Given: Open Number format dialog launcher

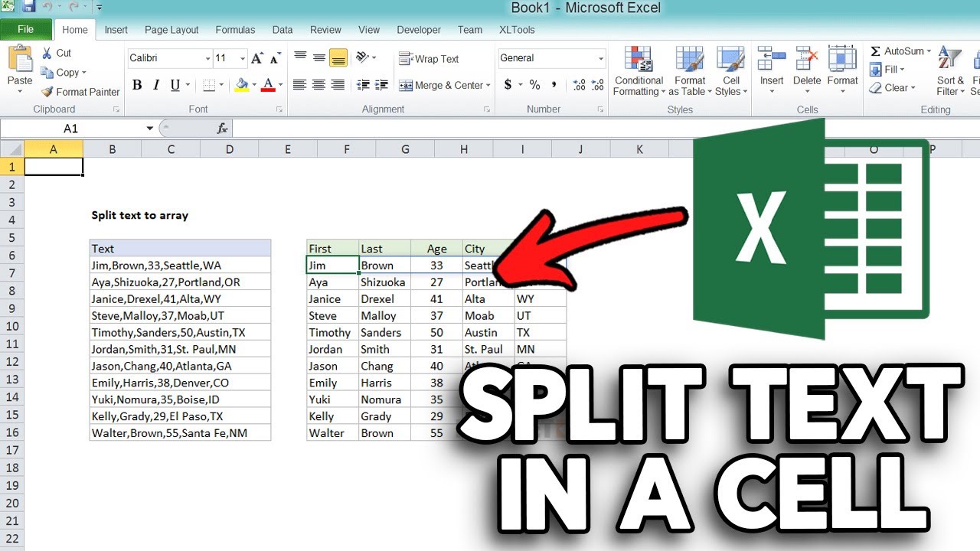Looking at the screenshot, I should [x=602, y=110].
